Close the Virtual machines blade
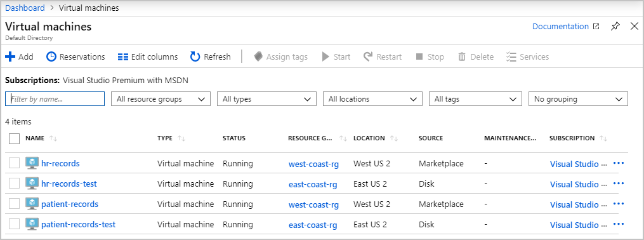 634,27
